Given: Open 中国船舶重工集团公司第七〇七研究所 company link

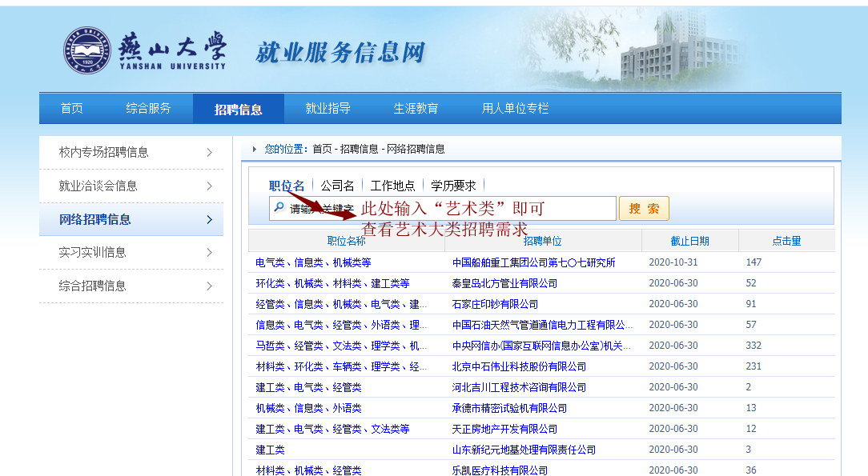Looking at the screenshot, I should click(x=533, y=262).
